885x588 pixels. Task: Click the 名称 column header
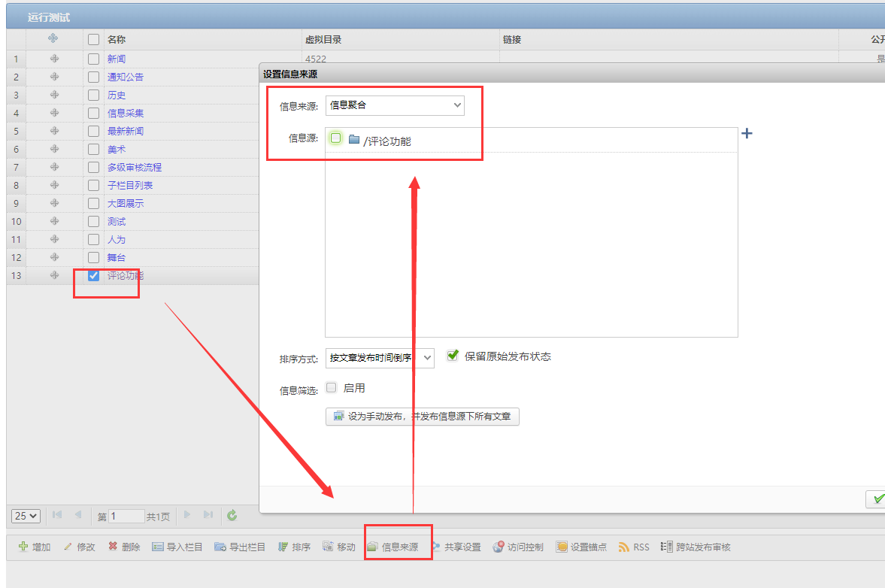117,39
